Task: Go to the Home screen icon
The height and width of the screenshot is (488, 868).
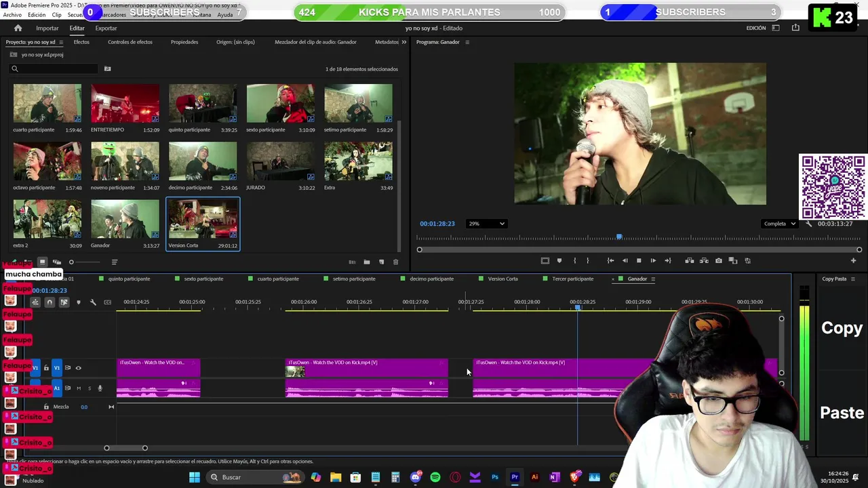Action: point(18,28)
